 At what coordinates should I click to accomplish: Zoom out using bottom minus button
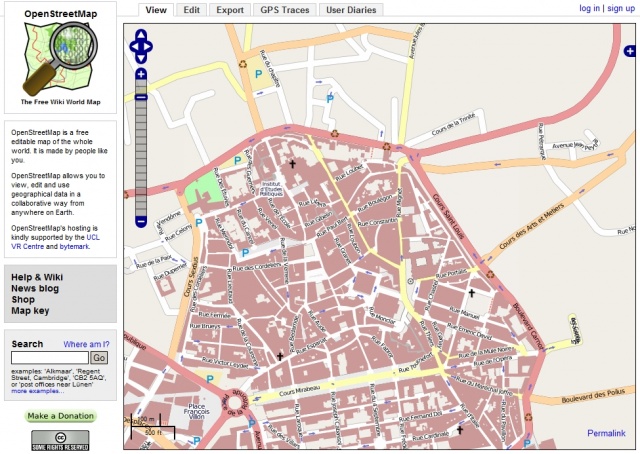tap(141, 222)
